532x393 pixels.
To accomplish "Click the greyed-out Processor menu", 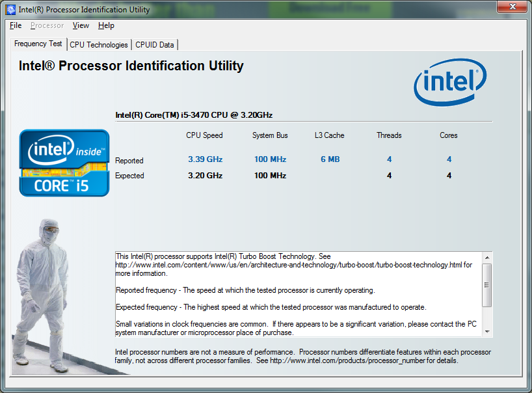I will pyautogui.click(x=47, y=25).
